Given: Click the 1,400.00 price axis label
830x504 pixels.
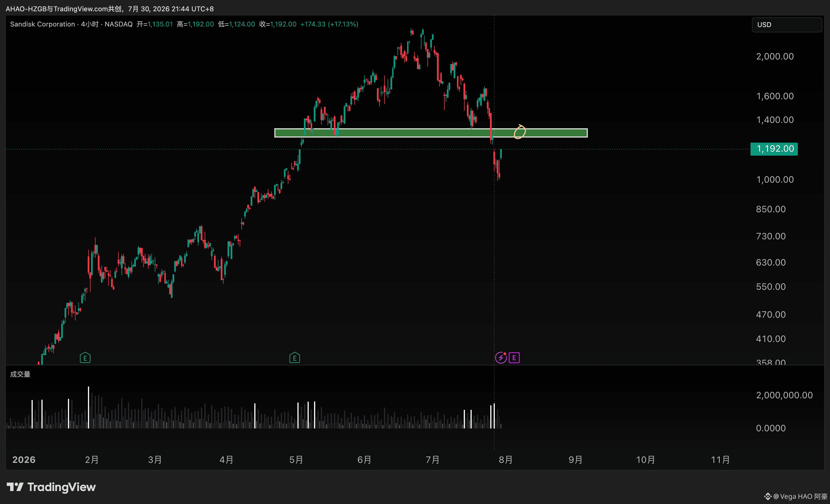Looking at the screenshot, I should (x=775, y=120).
